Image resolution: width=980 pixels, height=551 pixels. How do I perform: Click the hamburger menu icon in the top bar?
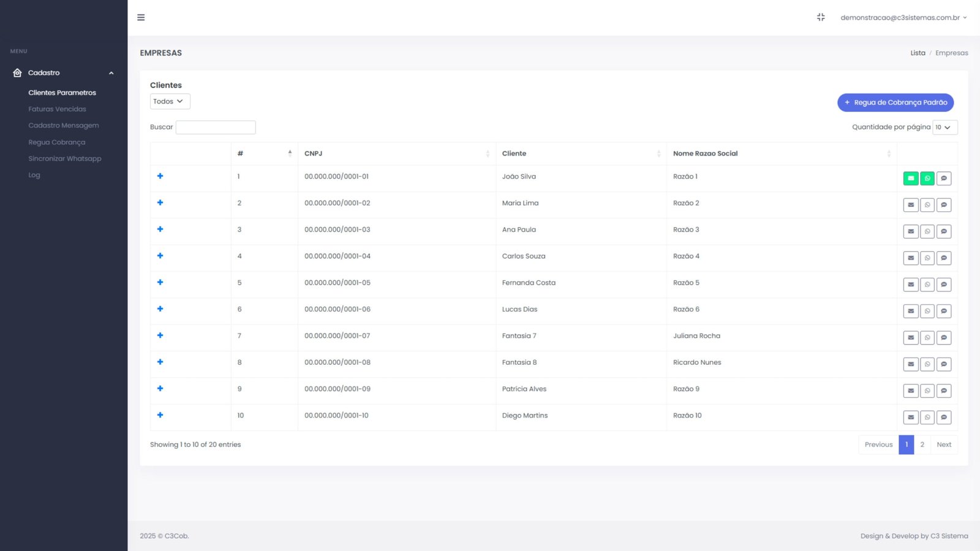click(141, 18)
